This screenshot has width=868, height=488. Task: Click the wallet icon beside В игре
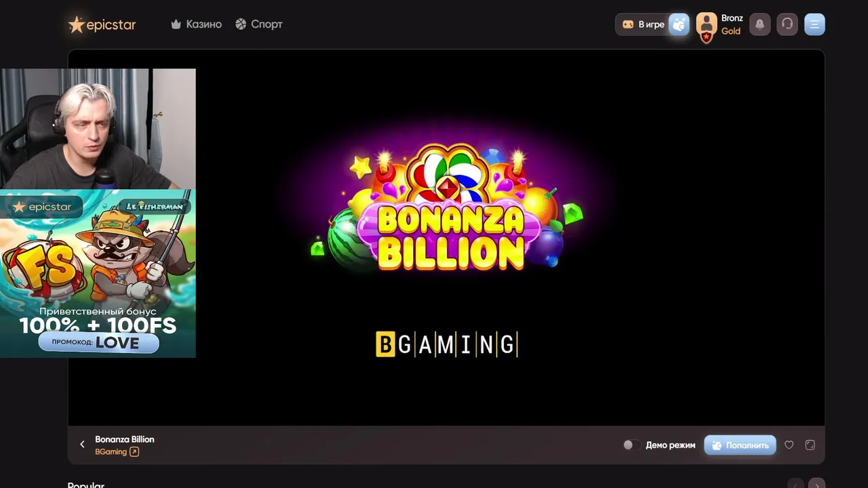coord(679,24)
